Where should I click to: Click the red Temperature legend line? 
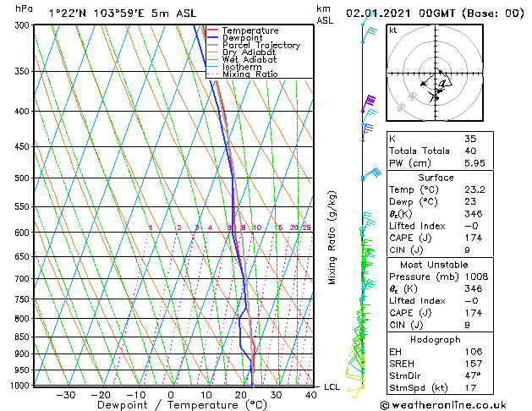point(212,30)
